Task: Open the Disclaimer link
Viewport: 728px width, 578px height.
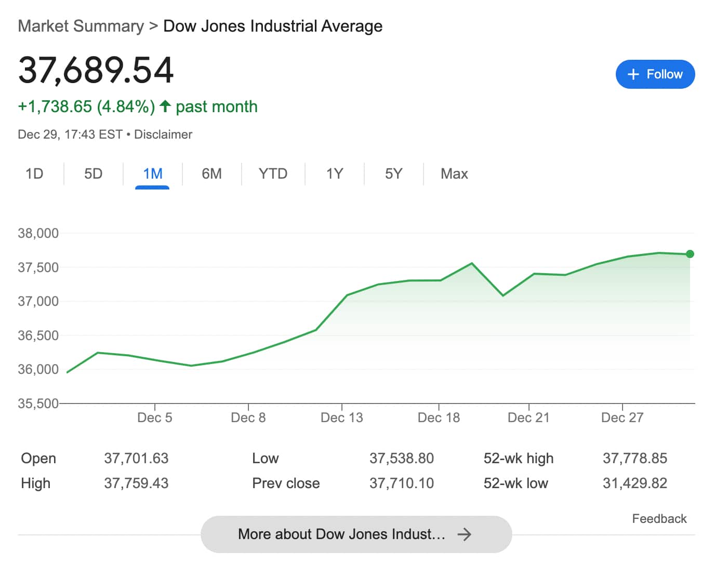Action: [x=163, y=135]
